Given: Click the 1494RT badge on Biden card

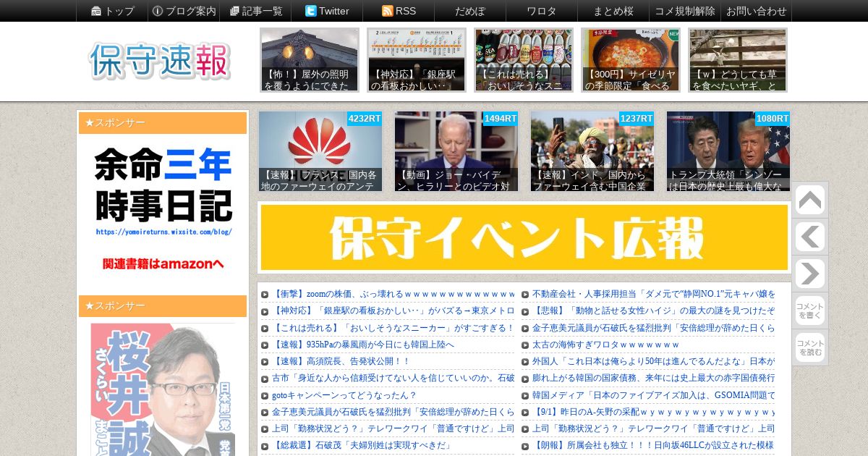Looking at the screenshot, I should (x=501, y=119).
